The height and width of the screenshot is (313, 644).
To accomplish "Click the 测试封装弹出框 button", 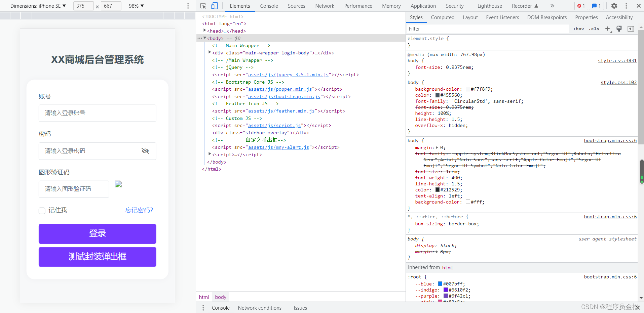I will click(x=98, y=257).
